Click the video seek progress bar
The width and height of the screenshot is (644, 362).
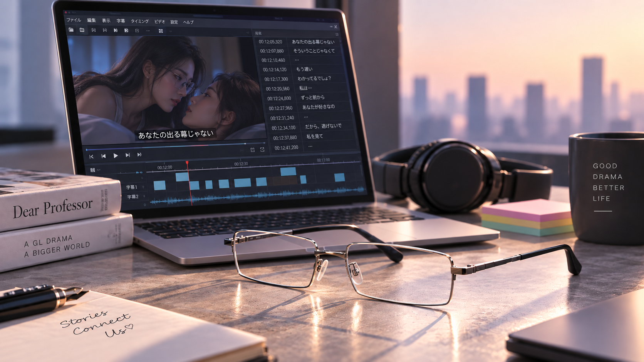(175, 147)
